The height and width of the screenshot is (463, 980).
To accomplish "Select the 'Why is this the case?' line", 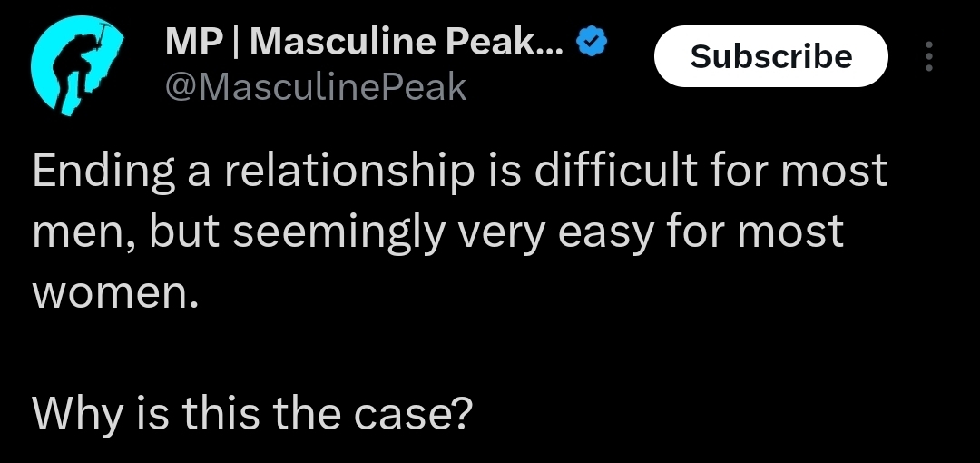I will click(252, 416).
